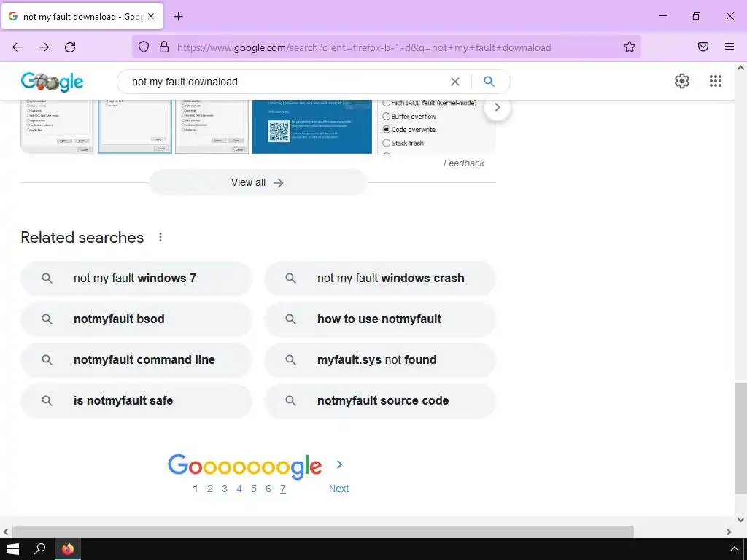747x560 pixels.
Task: Open Related searches three-dot options
Action: (x=160, y=237)
